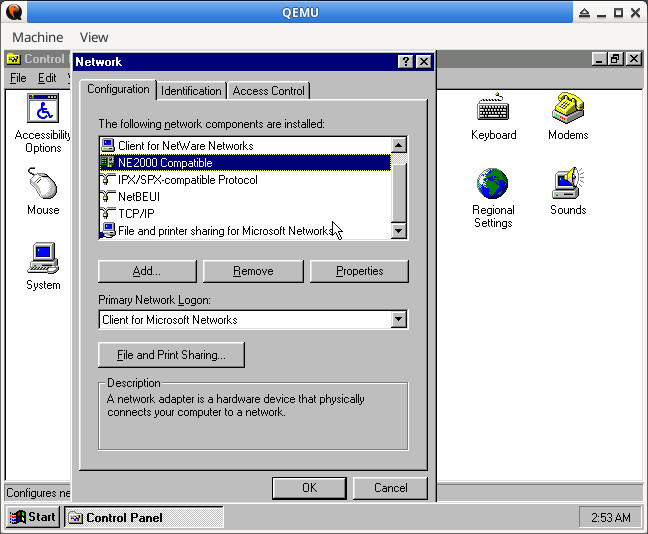The image size is (648, 534).
Task: Close the Network dialog
Action: click(x=424, y=62)
